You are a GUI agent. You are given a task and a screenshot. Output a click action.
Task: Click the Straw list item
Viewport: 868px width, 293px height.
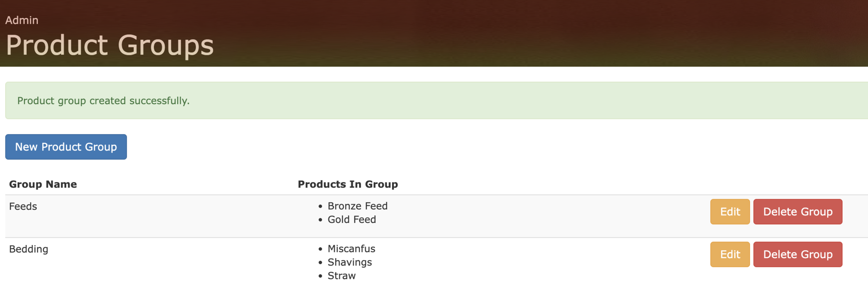click(x=341, y=276)
